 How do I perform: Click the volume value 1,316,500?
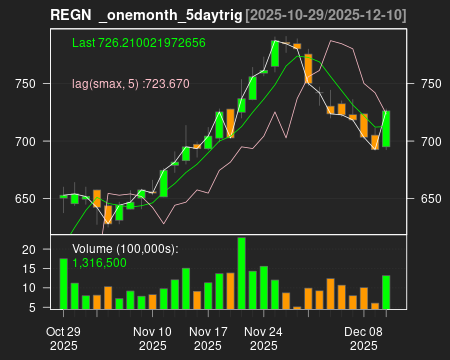(99, 263)
